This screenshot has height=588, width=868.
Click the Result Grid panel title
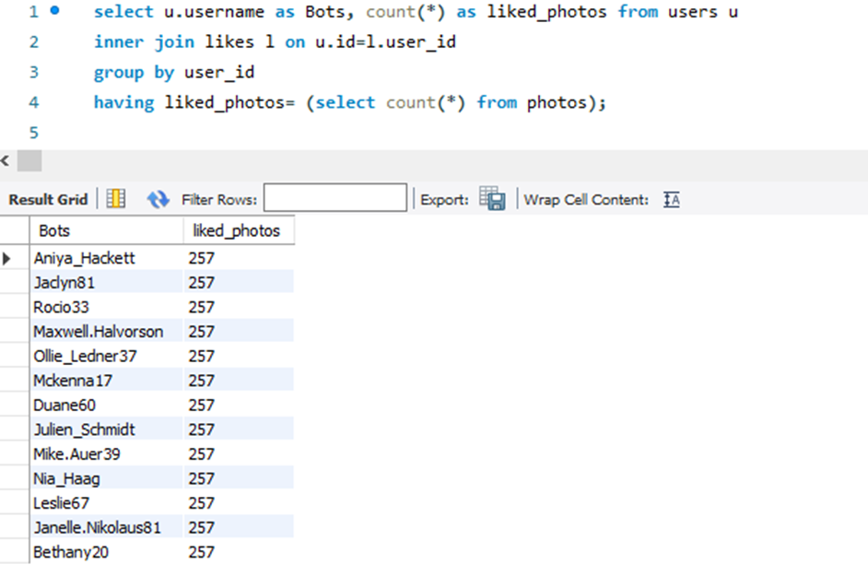[47, 199]
